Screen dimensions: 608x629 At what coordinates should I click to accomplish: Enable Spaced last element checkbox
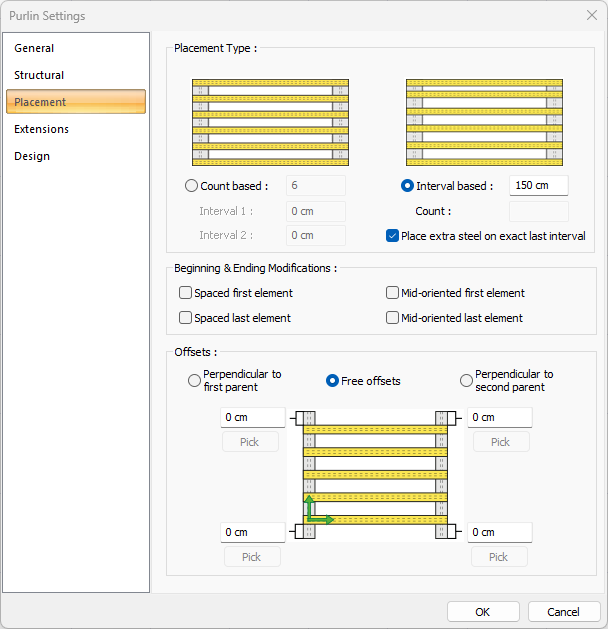point(185,318)
